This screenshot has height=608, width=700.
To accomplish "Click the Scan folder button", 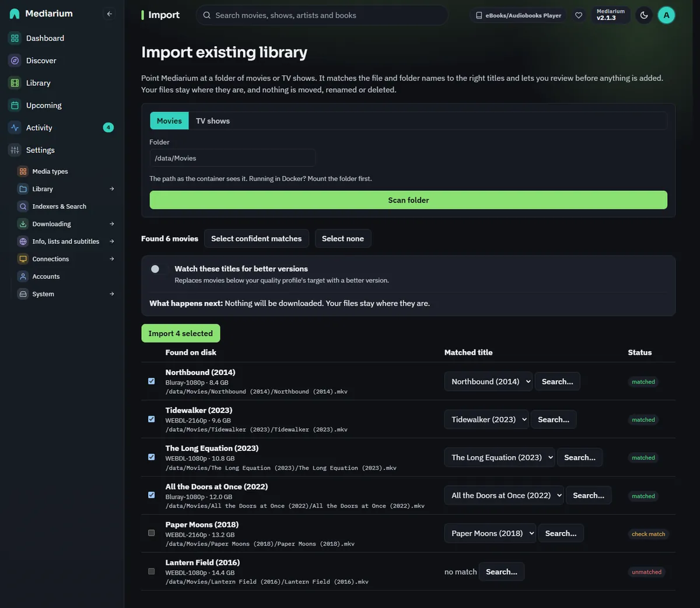I will coord(408,200).
